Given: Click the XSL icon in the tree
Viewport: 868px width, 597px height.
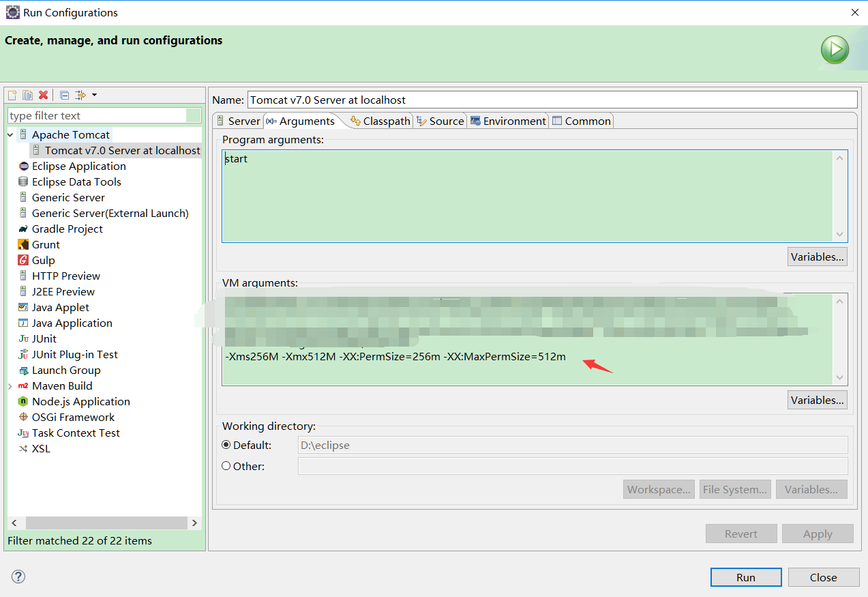Looking at the screenshot, I should pos(23,449).
